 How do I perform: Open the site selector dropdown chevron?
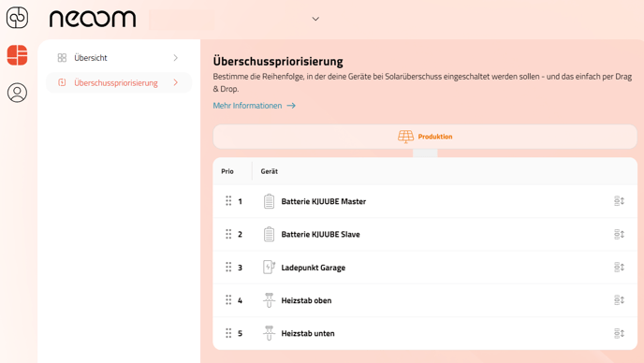coord(315,19)
